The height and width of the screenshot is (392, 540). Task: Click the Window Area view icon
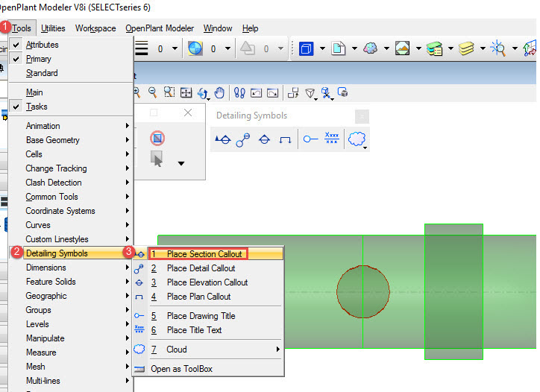pos(169,92)
